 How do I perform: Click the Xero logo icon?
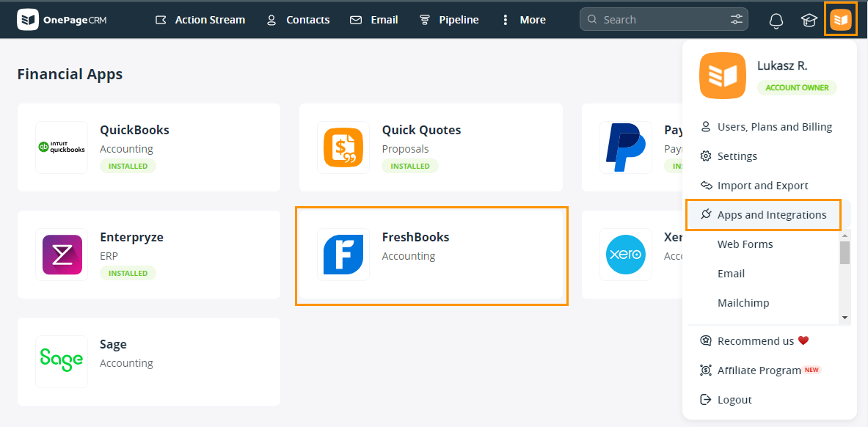[x=626, y=254]
